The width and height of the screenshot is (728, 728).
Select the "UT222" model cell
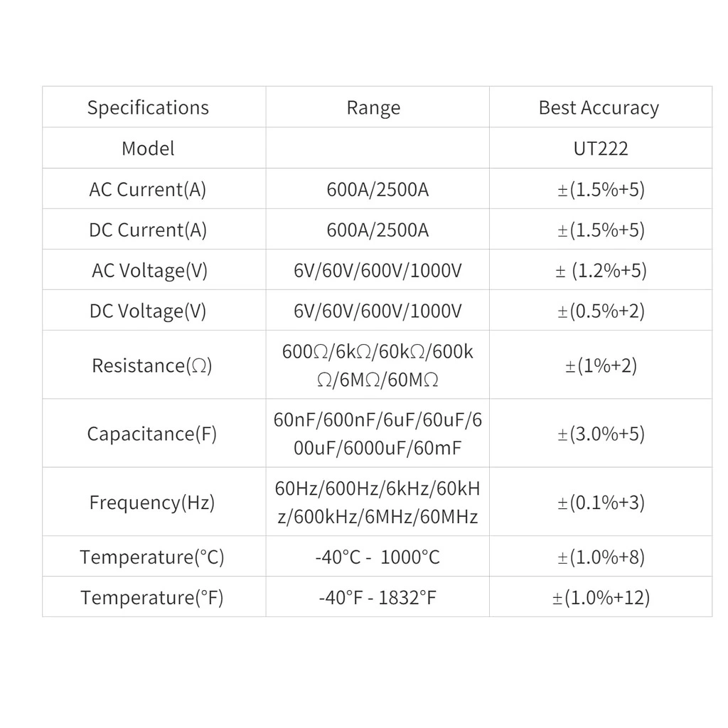(x=601, y=148)
